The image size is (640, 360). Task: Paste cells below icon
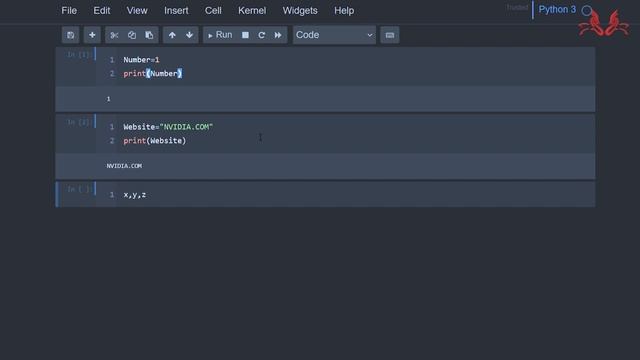(149, 35)
